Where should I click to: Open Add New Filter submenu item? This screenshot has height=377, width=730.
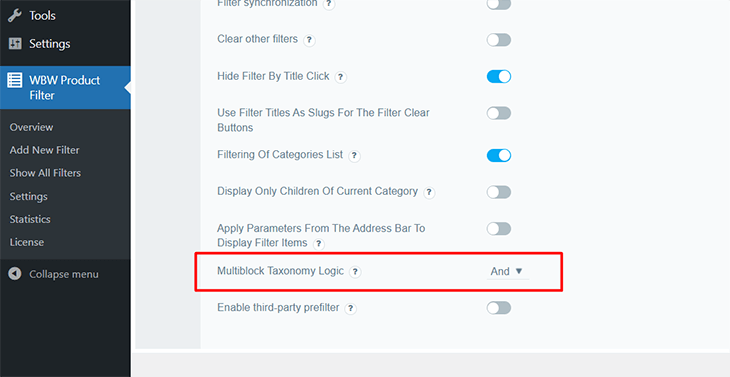44,150
